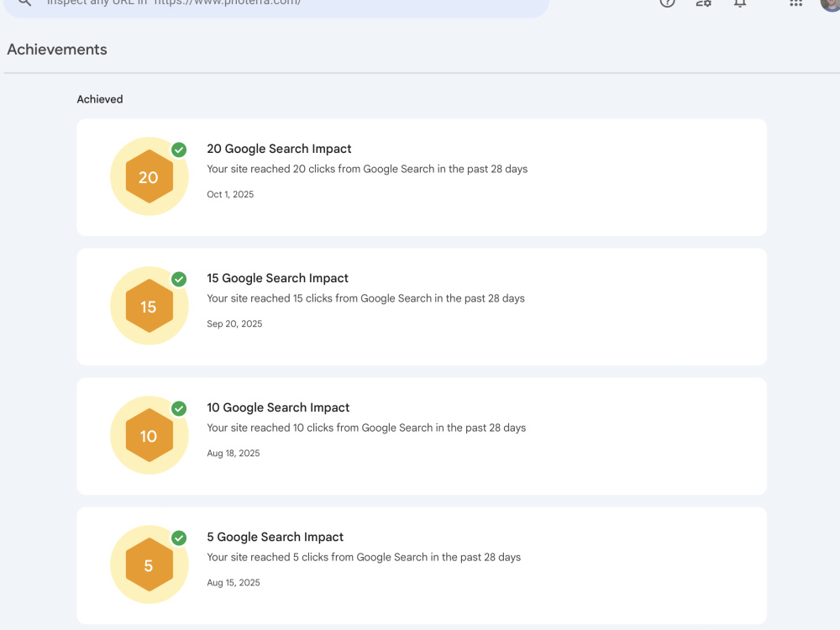Click the search magnifier icon
This screenshot has height=630, width=840.
click(x=24, y=3)
